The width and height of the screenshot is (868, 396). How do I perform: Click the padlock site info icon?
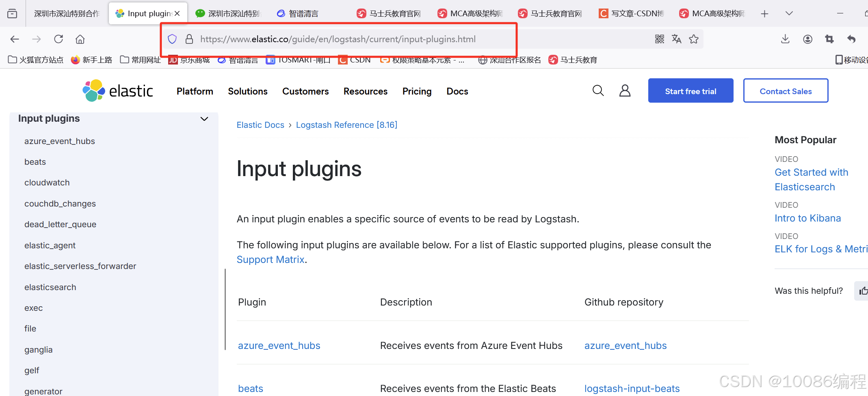(189, 39)
